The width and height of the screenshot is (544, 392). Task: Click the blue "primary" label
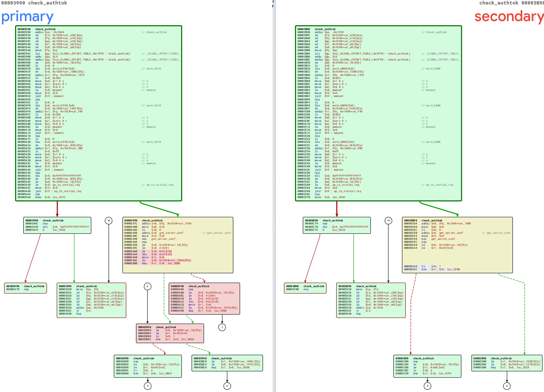coord(27,17)
